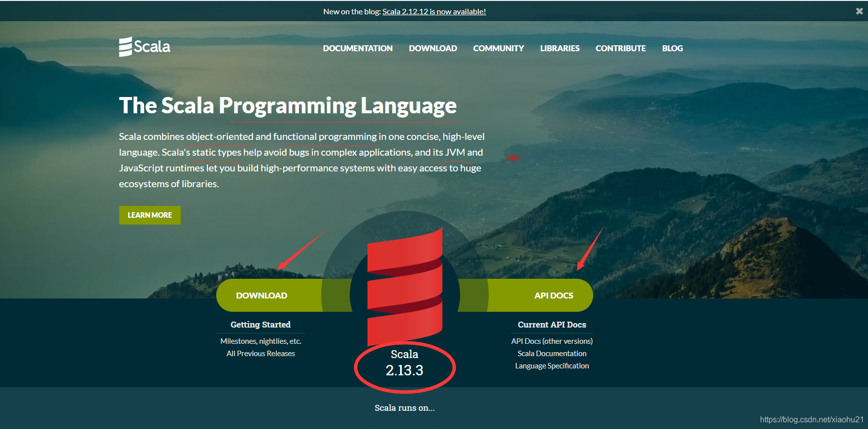Click the Scala 2.13.3 version text

404,363
